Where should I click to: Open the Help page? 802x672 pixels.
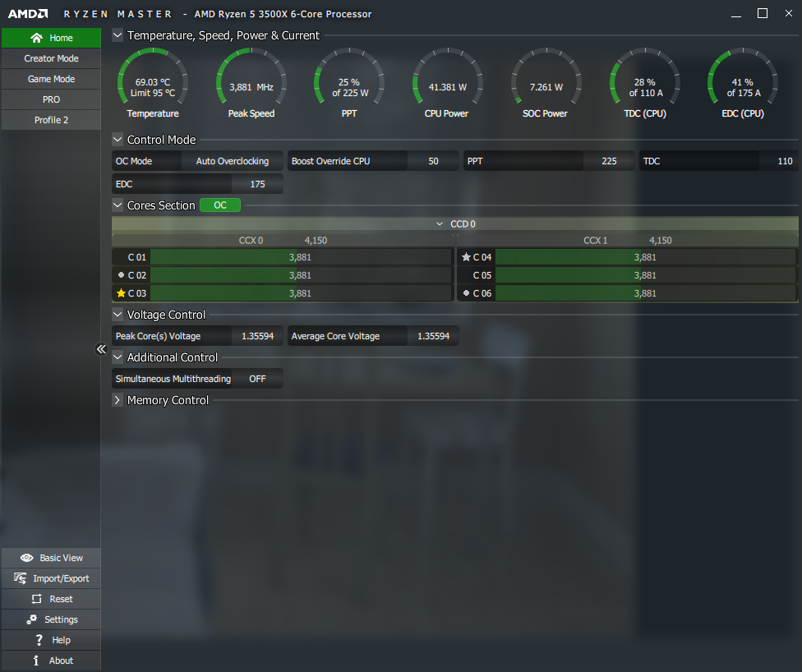pyautogui.click(x=51, y=640)
